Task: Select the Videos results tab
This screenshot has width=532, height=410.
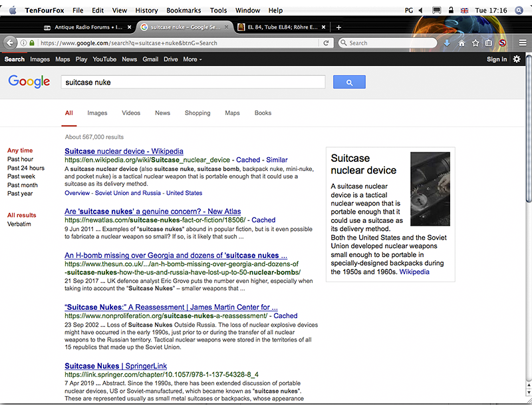Action: (131, 112)
